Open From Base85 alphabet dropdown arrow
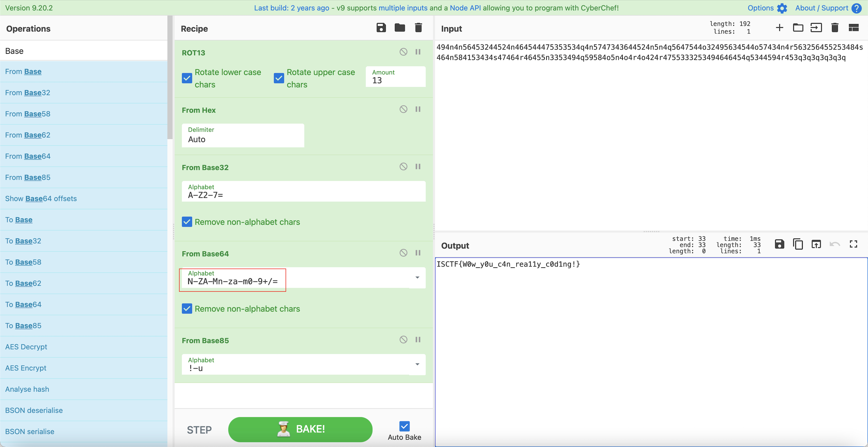 (x=417, y=364)
